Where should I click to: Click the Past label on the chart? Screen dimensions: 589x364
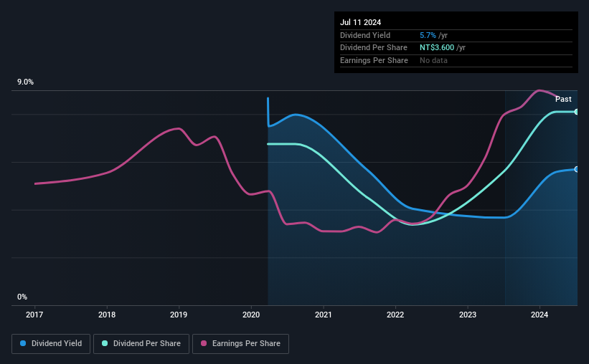click(x=563, y=99)
